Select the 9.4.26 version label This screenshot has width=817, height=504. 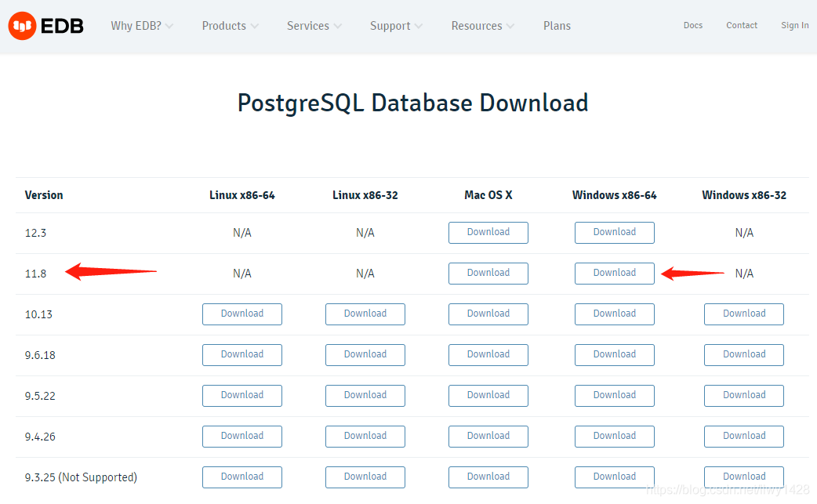click(x=40, y=437)
